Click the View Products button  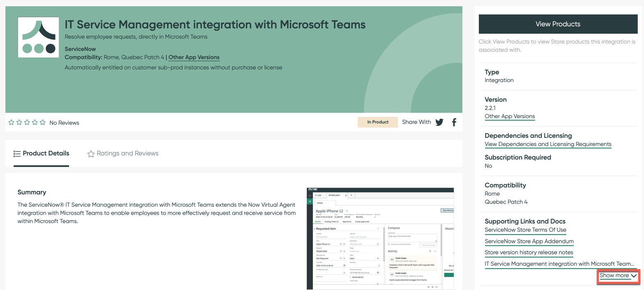click(558, 24)
